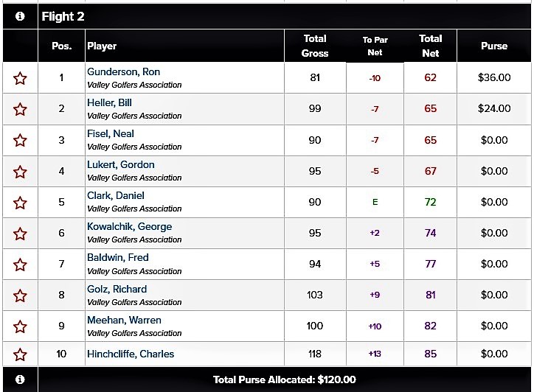Star the Meehan, Warren entry
This screenshot has width=534, height=392.
20,326
